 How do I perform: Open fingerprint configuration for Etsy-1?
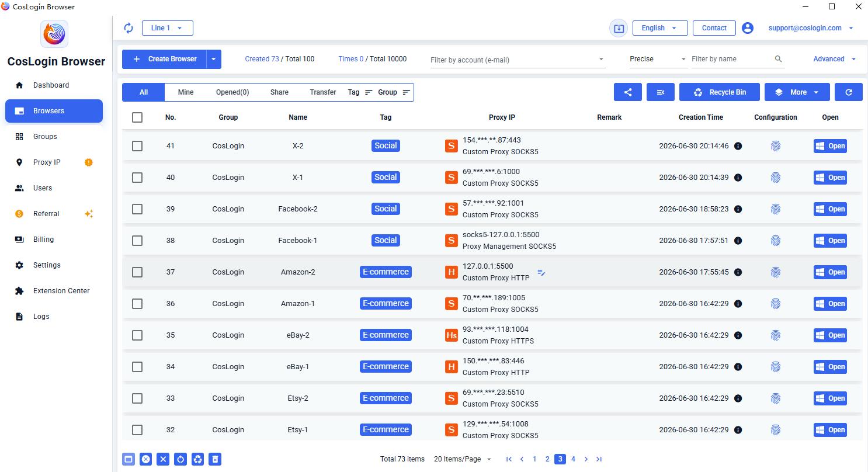[776, 430]
